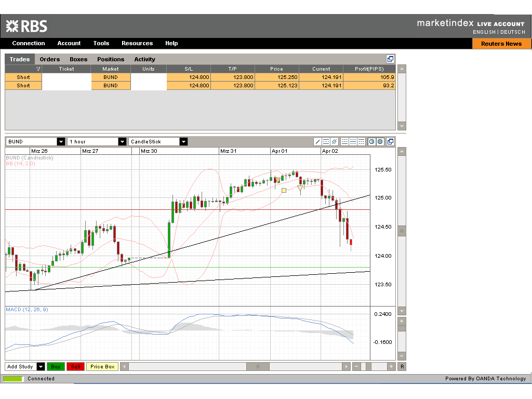Sort trades by T/P column
This screenshot has width=532, height=399.
point(233,69)
